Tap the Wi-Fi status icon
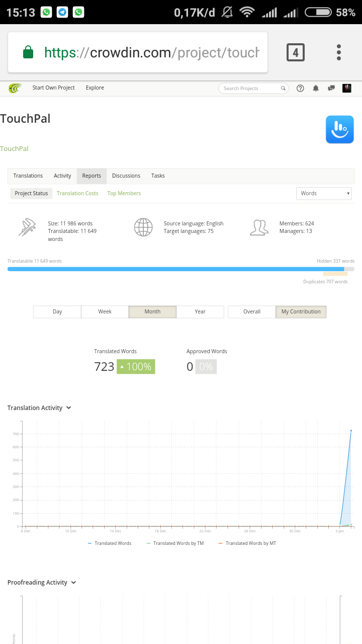This screenshot has height=644, width=362. click(x=247, y=12)
